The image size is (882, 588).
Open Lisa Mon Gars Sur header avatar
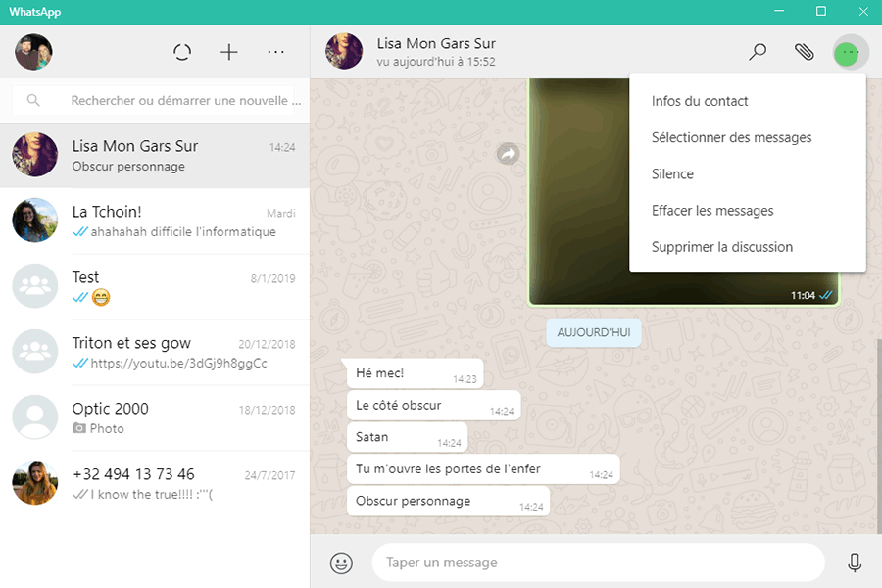(344, 52)
